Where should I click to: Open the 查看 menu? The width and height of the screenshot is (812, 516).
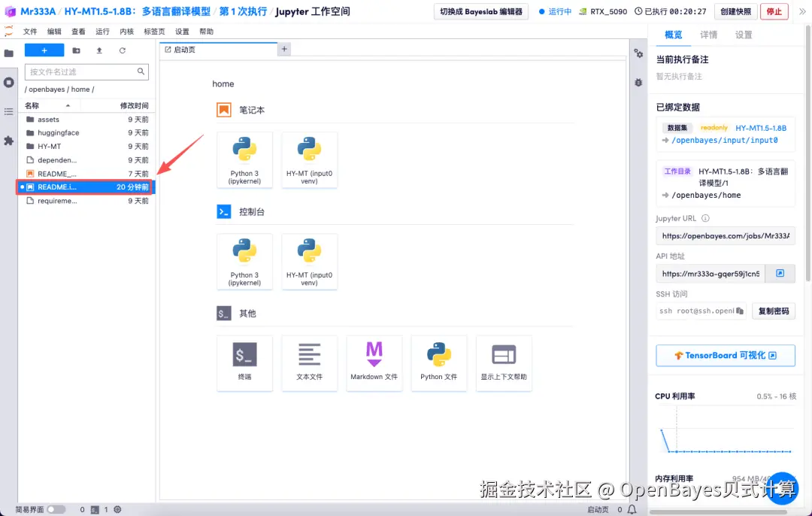point(78,32)
